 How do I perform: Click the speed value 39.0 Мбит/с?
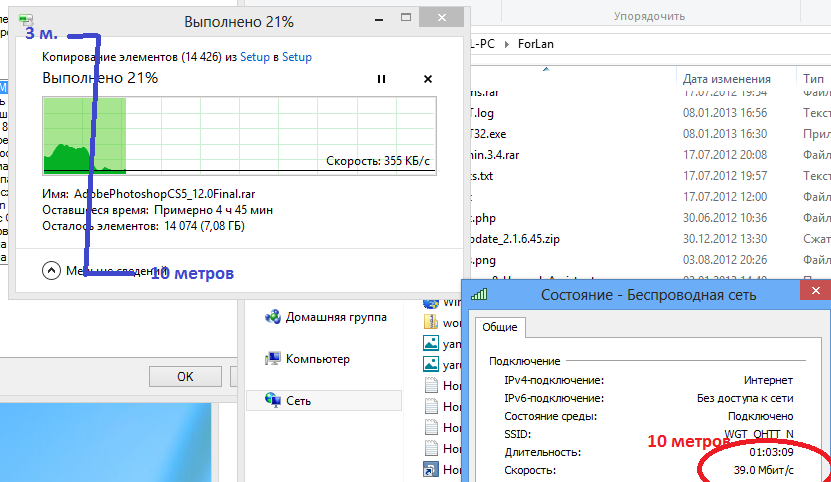click(764, 470)
